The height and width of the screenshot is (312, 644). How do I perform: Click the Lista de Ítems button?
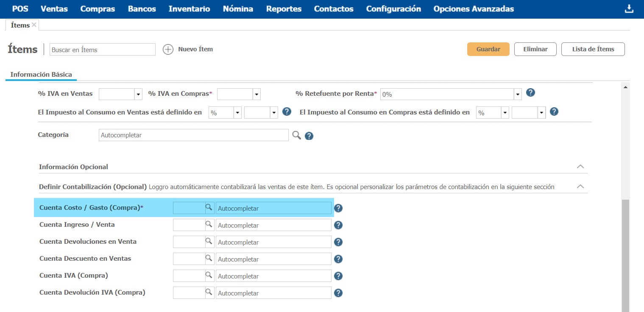click(593, 49)
